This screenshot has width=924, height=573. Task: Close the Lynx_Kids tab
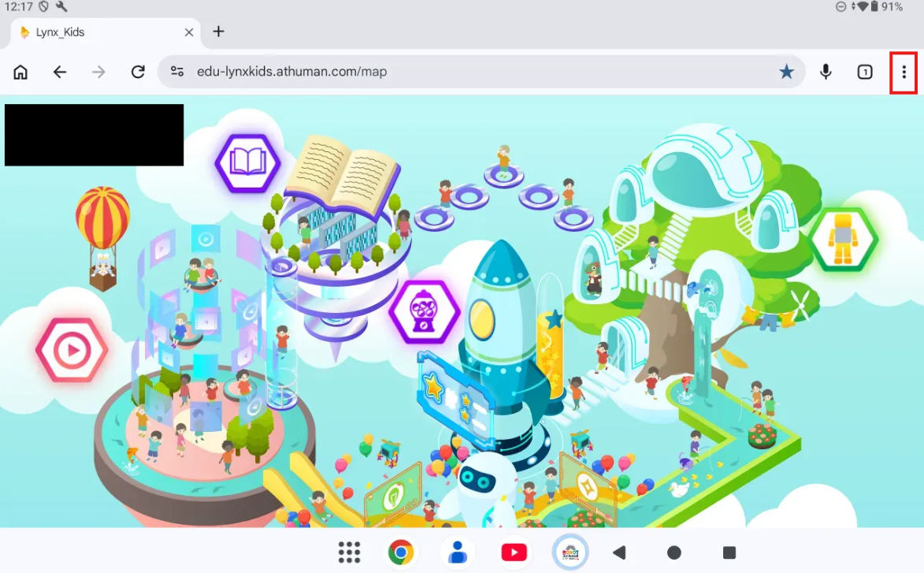point(189,32)
